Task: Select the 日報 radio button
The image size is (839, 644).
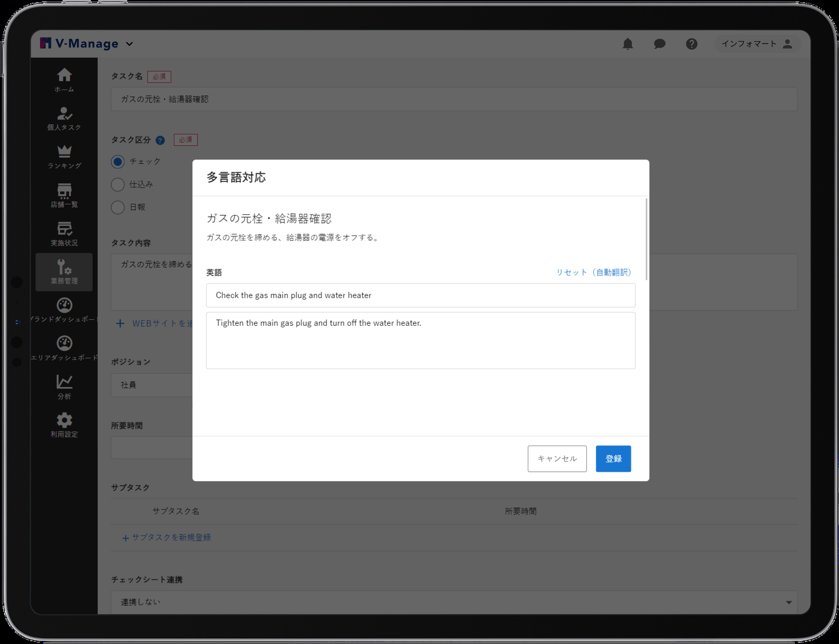Action: pyautogui.click(x=118, y=207)
